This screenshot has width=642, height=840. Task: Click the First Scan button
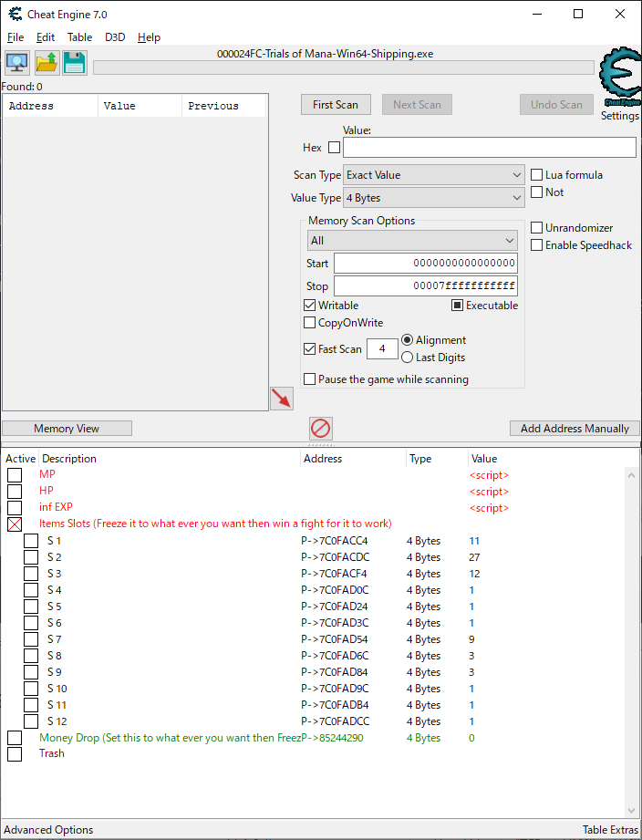pyautogui.click(x=336, y=105)
